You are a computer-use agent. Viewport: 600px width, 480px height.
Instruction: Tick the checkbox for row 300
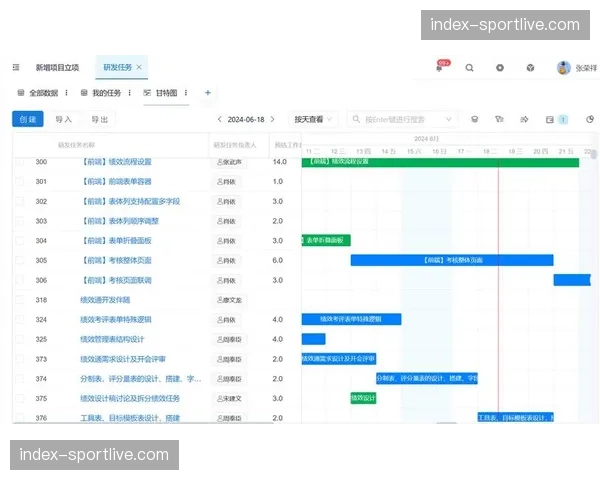point(20,162)
